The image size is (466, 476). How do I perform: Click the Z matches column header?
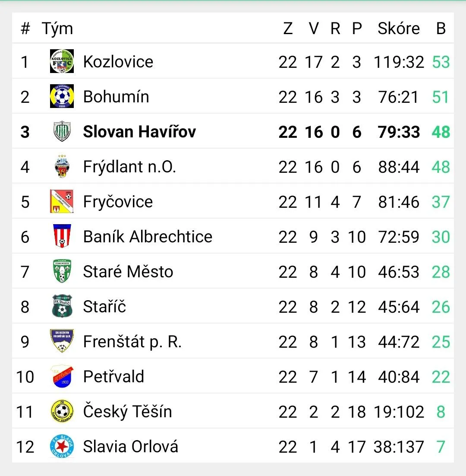pos(288,29)
